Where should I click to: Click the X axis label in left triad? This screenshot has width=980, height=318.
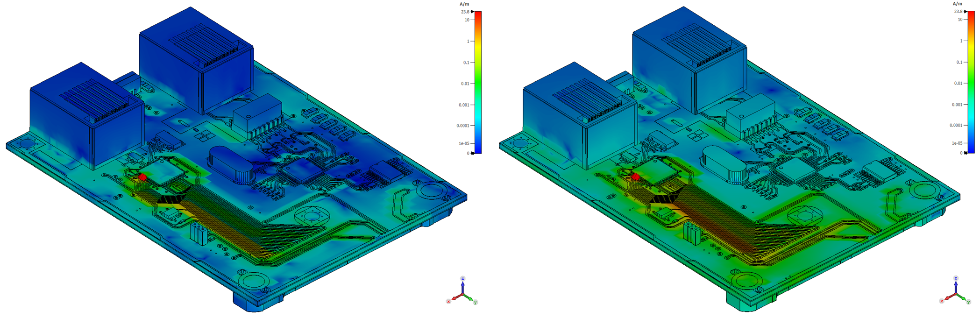(448, 302)
